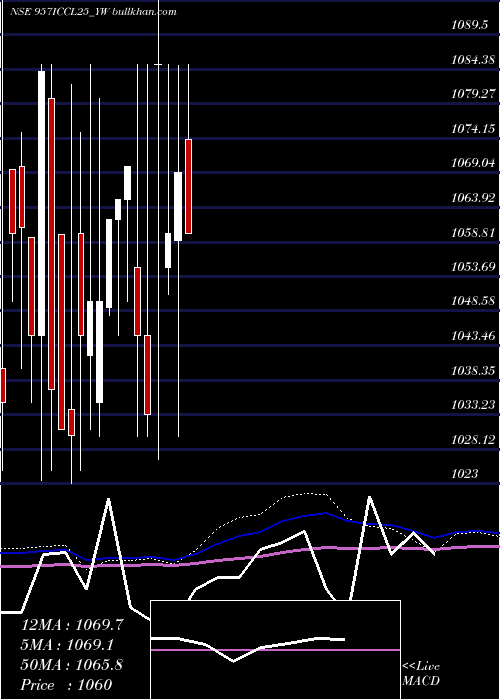Image resolution: width=500 pixels, height=700 pixels.
Task: Click the tallest white candlestick body
Action: click(x=42, y=203)
